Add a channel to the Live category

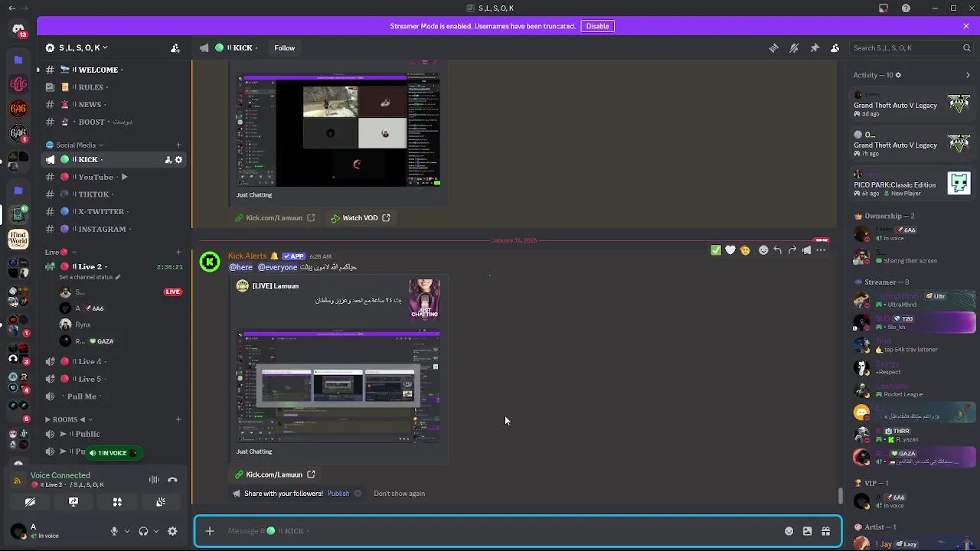click(x=178, y=252)
